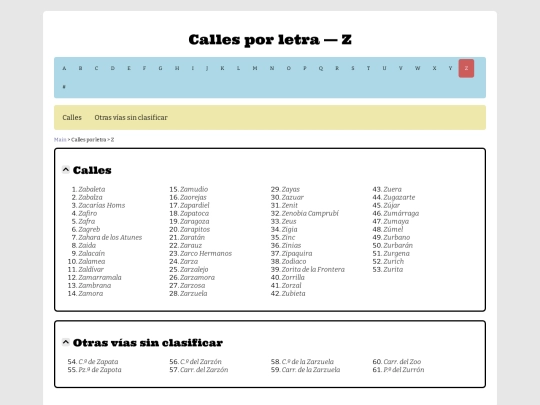
Task: Open Carr. del Zarzón entry
Action: tap(204, 370)
